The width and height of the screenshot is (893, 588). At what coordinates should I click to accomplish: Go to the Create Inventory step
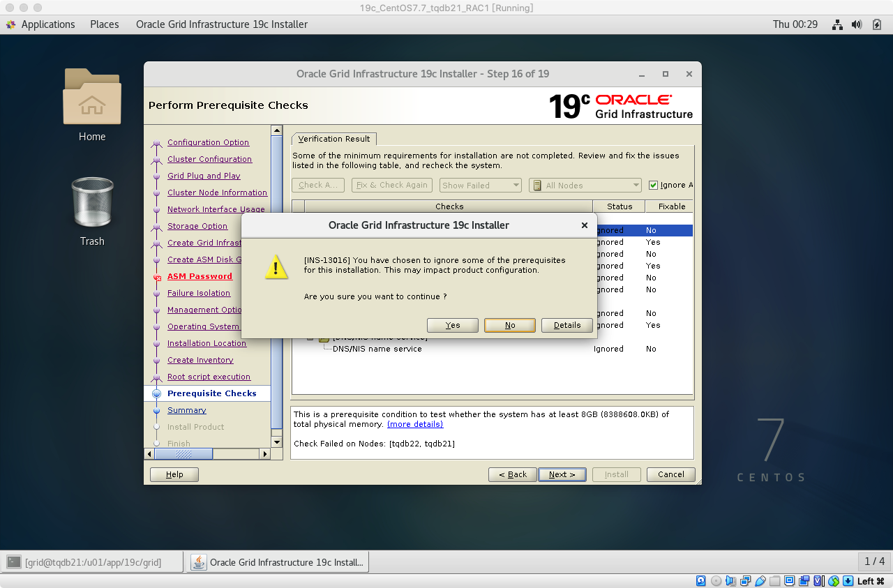pyautogui.click(x=200, y=360)
